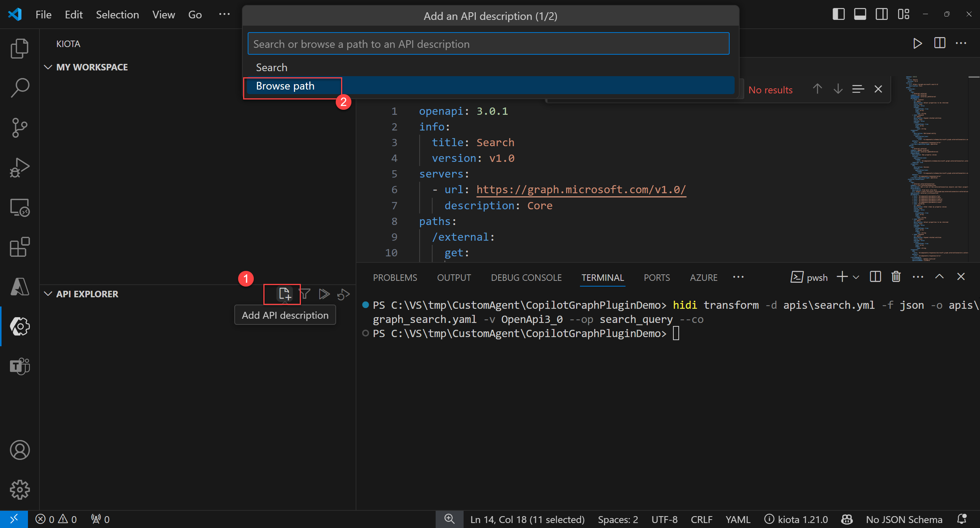The image size is (980, 528).
Task: Open remote window button in status bar
Action: point(14,519)
